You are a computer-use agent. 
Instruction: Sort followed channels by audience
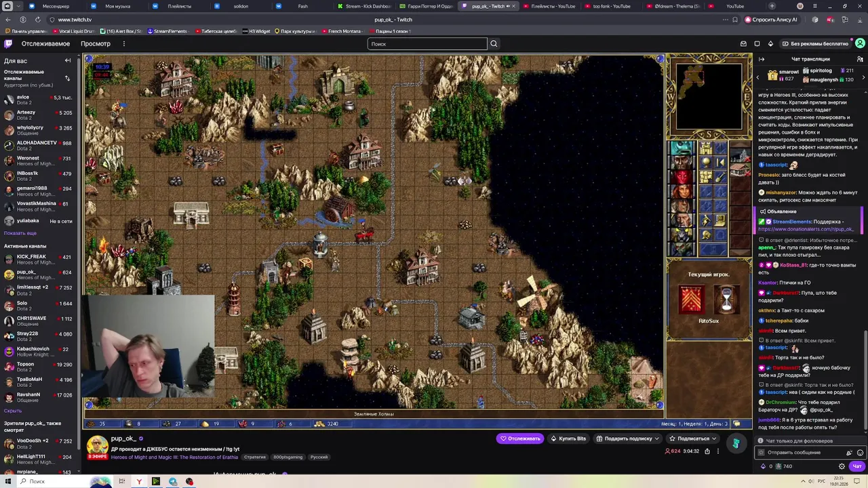tap(67, 79)
